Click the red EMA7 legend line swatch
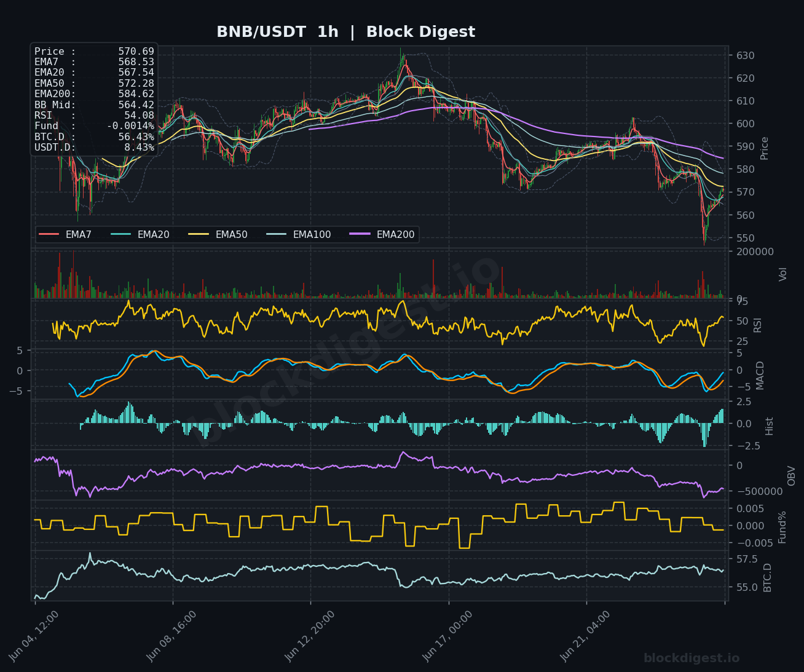The image size is (804, 672). click(x=49, y=234)
